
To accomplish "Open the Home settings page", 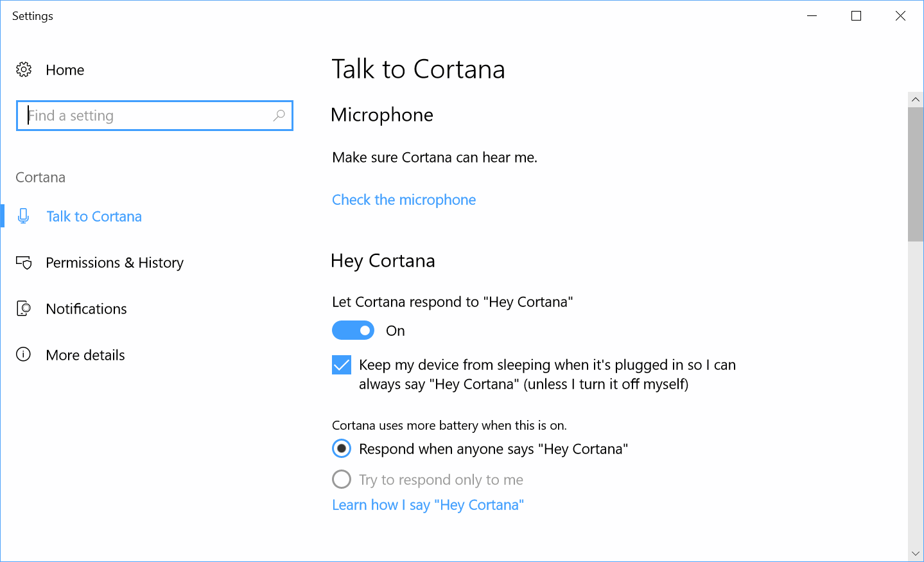I will click(x=65, y=70).
